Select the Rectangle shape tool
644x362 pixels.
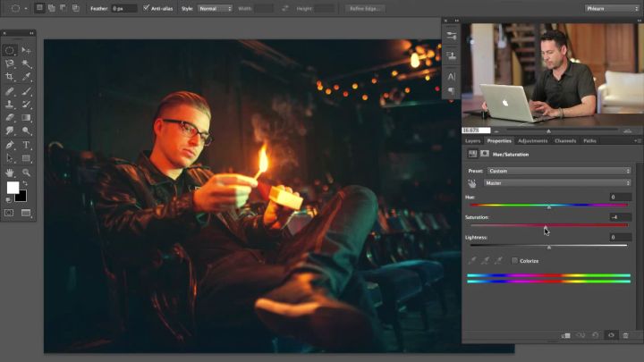(26, 158)
